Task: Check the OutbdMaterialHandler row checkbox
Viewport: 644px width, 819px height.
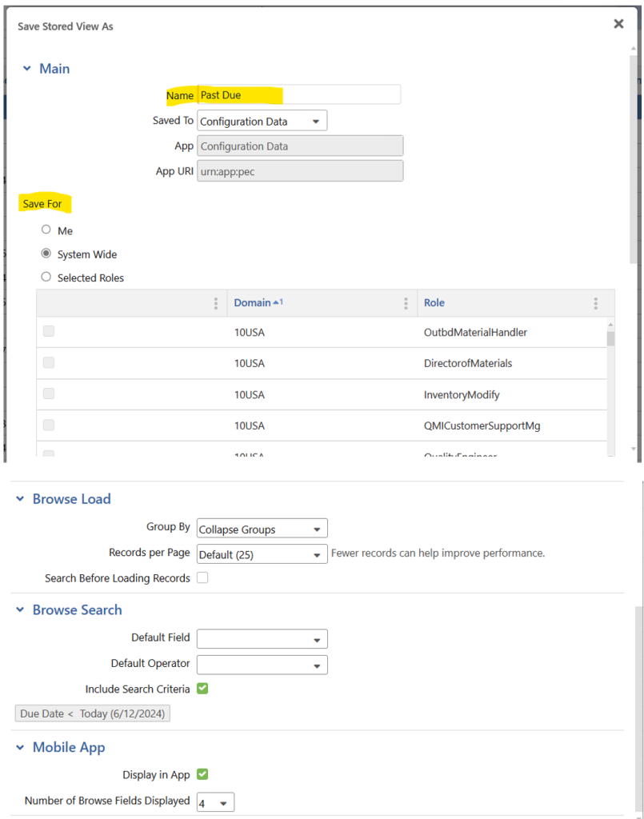Action: click(x=49, y=331)
